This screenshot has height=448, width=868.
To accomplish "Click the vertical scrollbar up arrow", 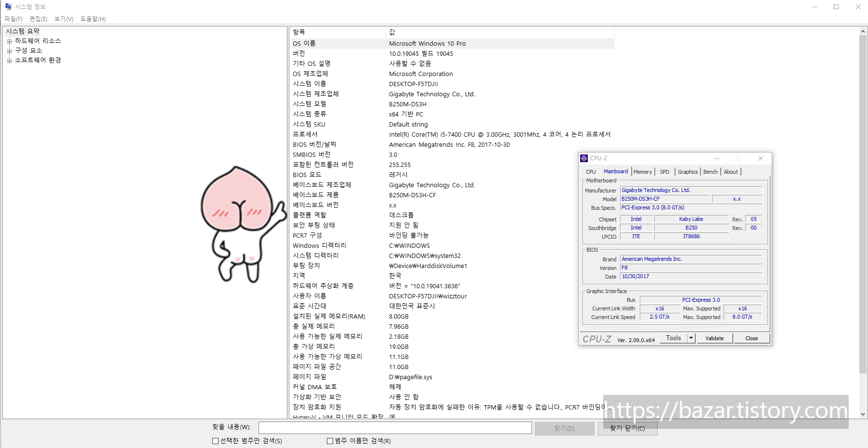I will click(863, 31).
